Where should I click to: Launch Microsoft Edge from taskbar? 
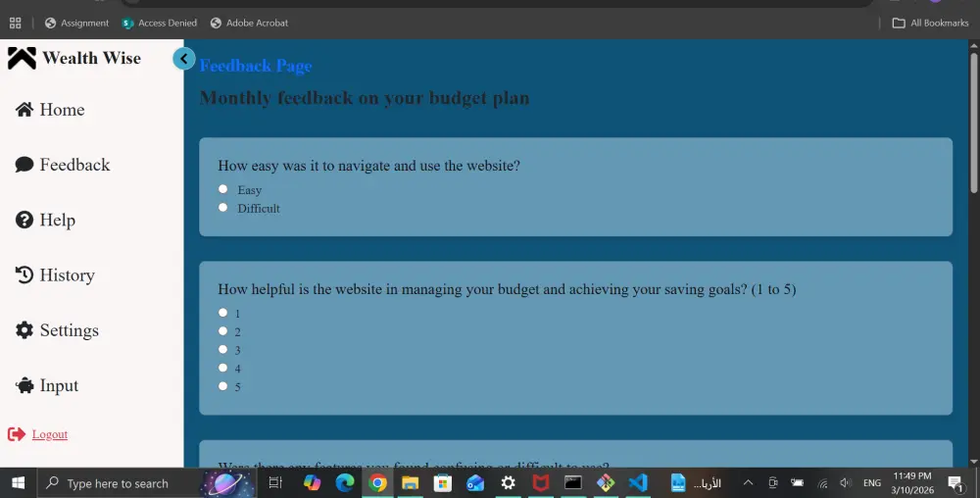(345, 483)
